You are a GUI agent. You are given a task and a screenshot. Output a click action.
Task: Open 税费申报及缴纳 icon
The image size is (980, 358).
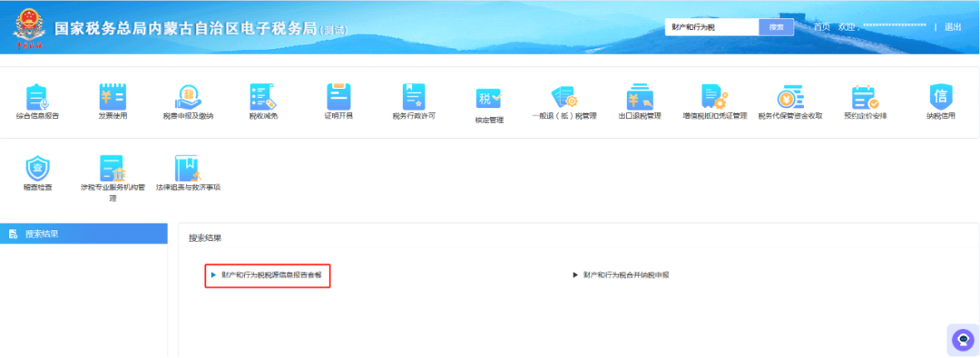click(188, 98)
